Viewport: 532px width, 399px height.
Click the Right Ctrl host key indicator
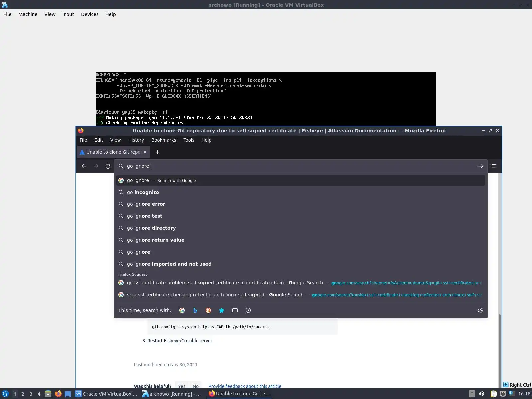coord(517,385)
